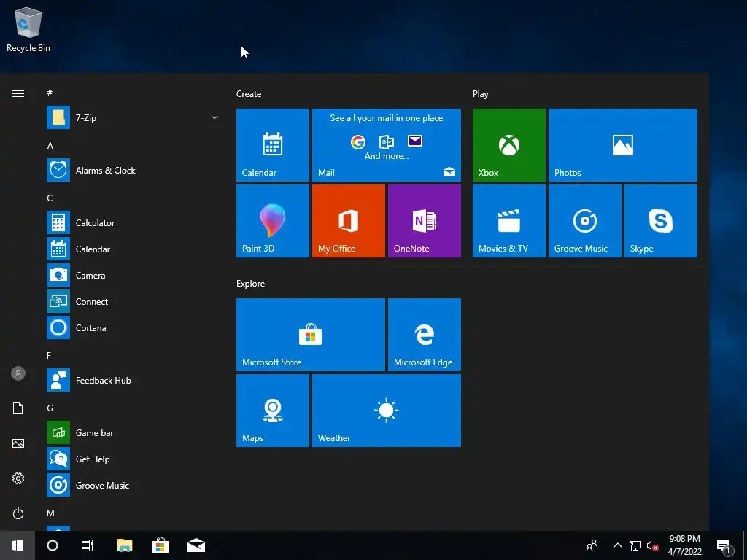Launch the Skype tile
Screen dimensions: 747x560
click(661, 221)
